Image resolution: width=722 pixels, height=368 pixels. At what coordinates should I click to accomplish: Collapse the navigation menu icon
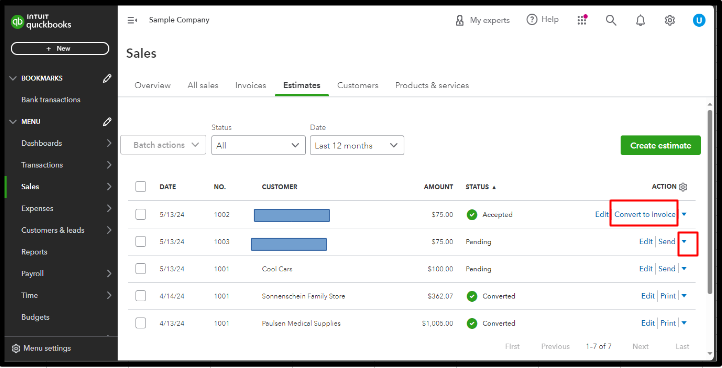coord(132,20)
